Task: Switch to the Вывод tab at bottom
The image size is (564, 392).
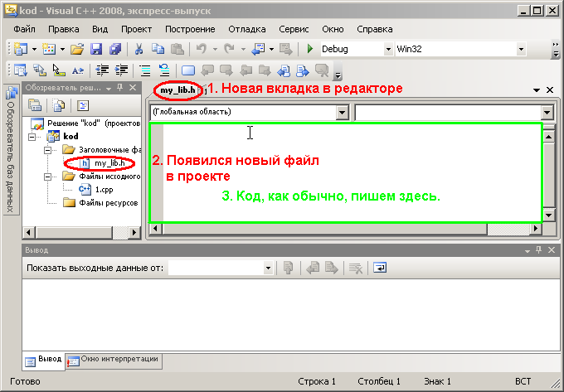Action: click(43, 361)
